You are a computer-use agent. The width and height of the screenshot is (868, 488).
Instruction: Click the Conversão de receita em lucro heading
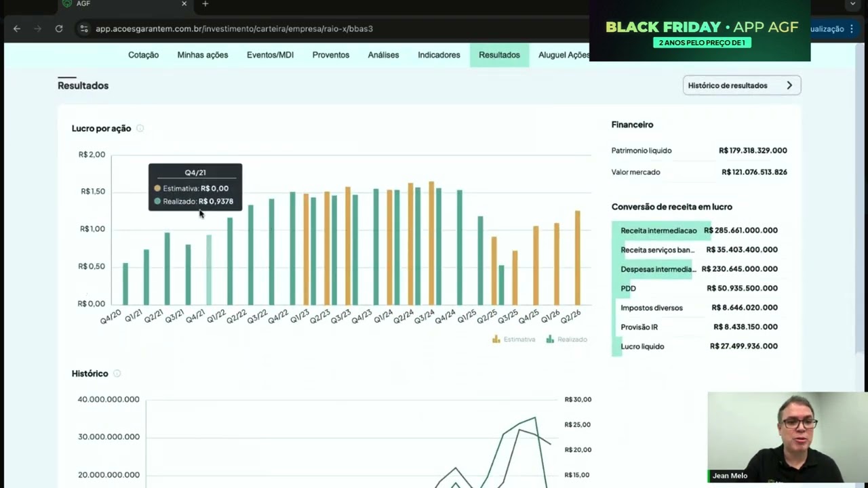[672, 207]
